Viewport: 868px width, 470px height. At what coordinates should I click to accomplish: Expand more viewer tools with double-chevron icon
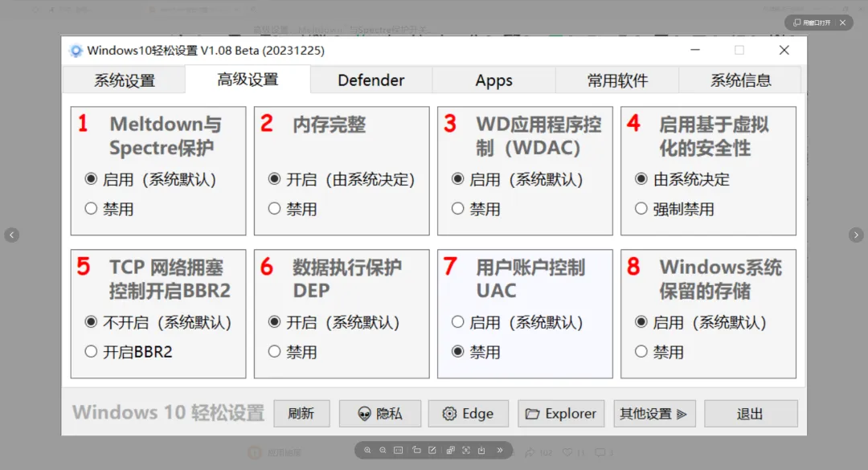[x=500, y=450]
